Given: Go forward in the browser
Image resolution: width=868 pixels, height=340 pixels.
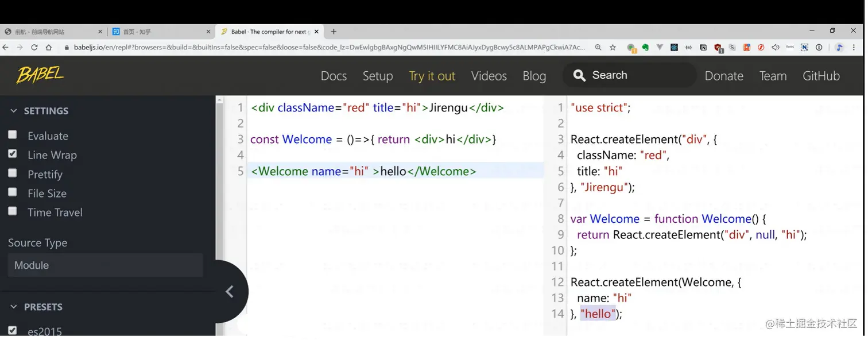Looking at the screenshot, I should tap(20, 48).
